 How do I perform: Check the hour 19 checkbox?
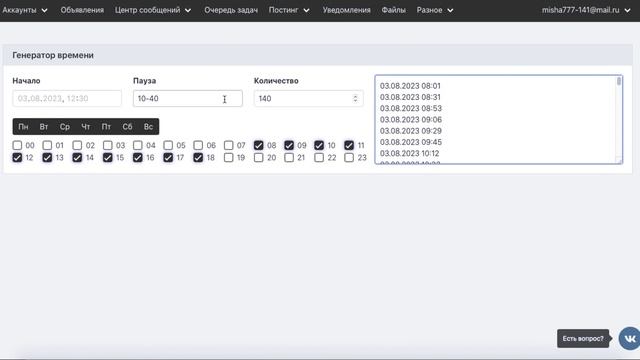229,158
